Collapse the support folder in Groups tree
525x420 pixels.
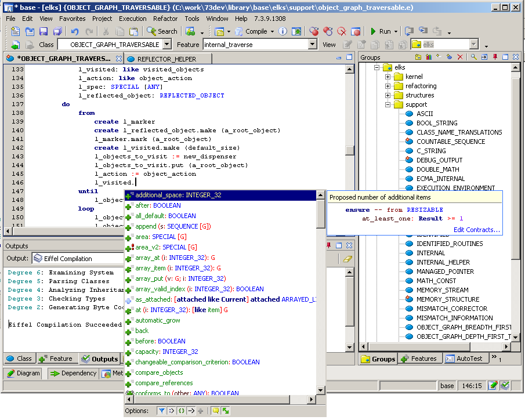388,104
